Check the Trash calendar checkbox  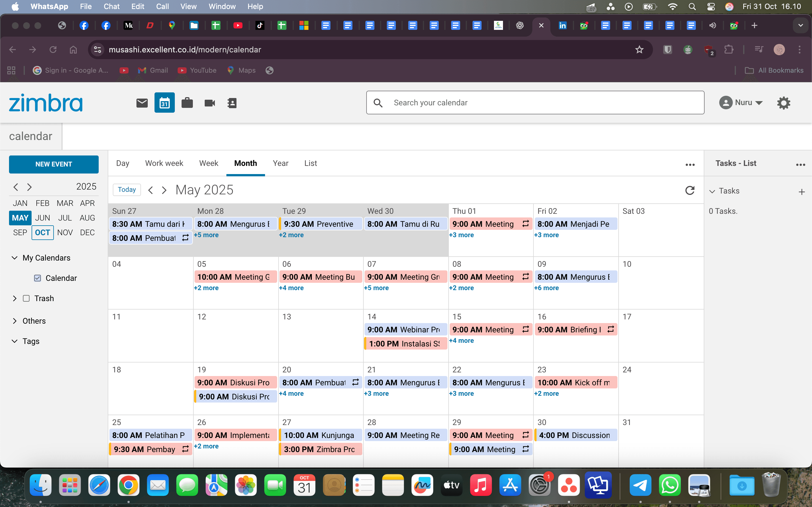pyautogui.click(x=26, y=298)
